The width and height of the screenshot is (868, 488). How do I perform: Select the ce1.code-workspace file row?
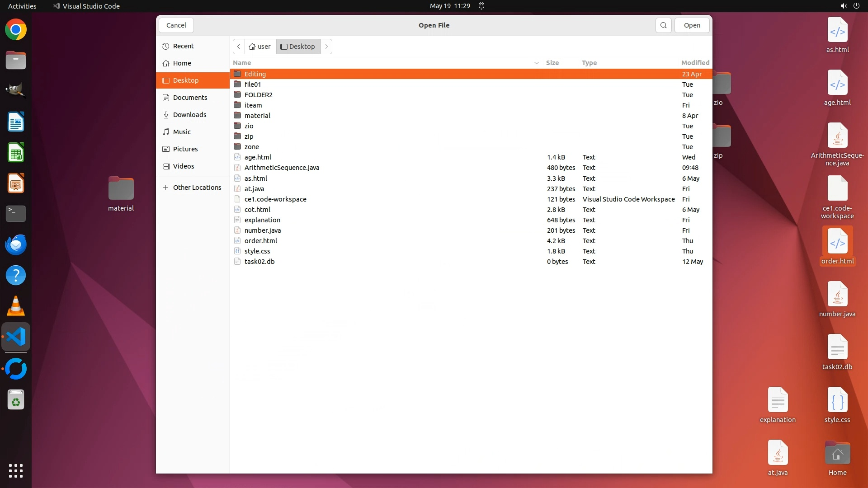[275, 199]
